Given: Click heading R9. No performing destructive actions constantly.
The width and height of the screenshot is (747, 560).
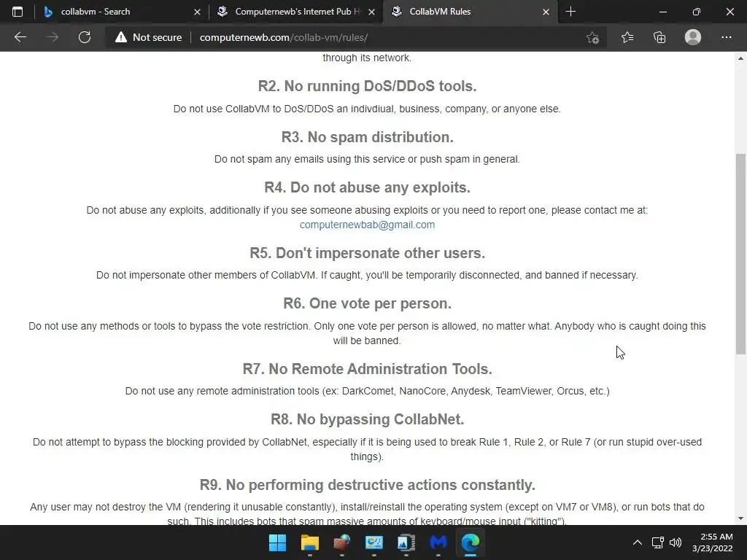Looking at the screenshot, I should point(367,485).
